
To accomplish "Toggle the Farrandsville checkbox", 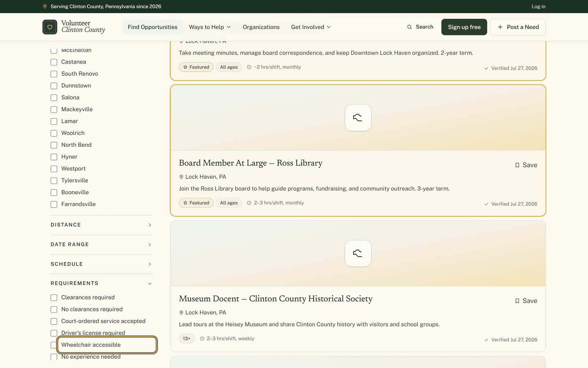I will click(54, 204).
